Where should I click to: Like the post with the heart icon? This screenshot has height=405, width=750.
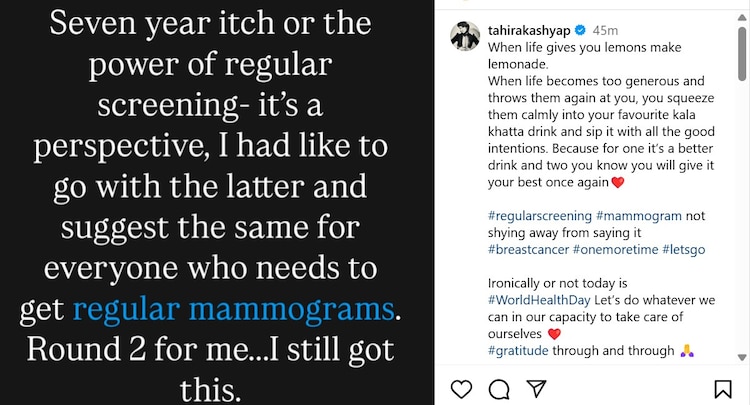tap(461, 388)
